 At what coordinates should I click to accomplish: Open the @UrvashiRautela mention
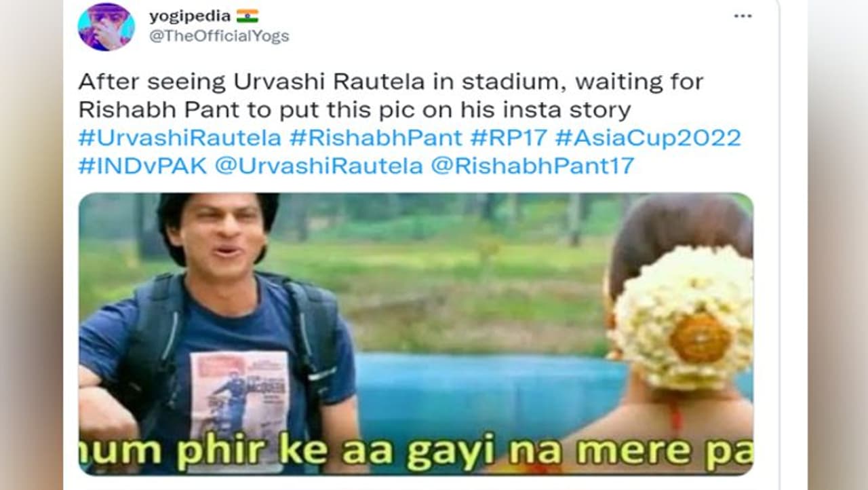tap(319, 166)
